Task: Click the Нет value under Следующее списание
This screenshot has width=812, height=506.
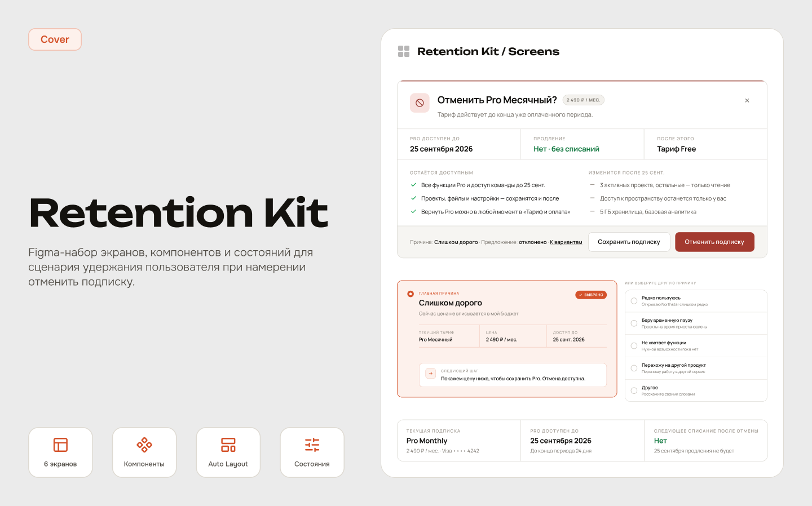Action: [660, 441]
